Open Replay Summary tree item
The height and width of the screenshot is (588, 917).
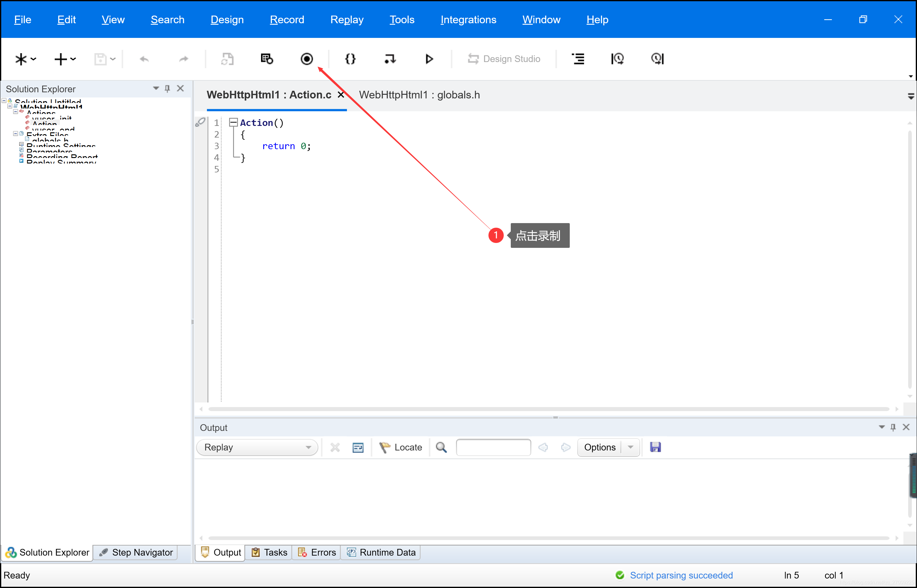pos(61,162)
